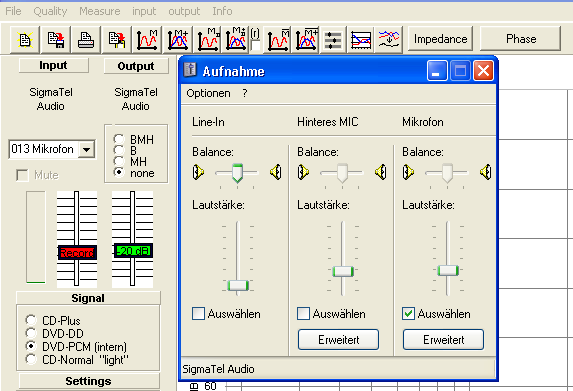The image size is (573, 391).
Task: Open the Measure menu
Action: pyautogui.click(x=100, y=11)
